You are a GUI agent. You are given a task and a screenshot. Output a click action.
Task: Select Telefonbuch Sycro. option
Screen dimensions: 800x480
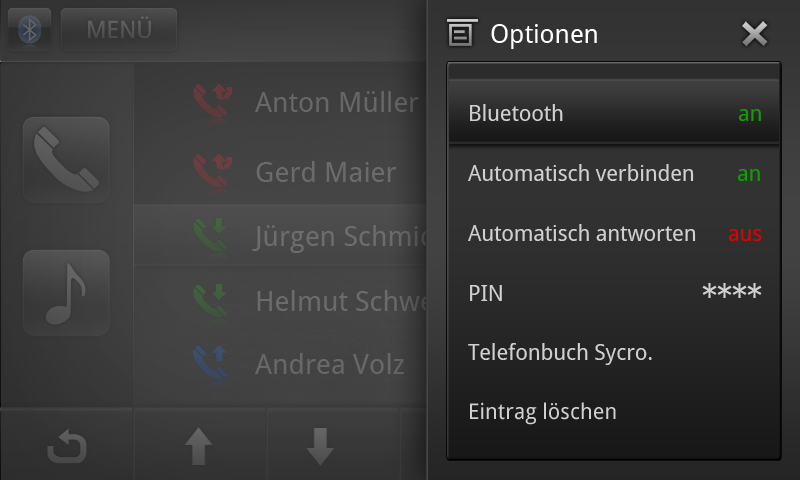pos(614,352)
